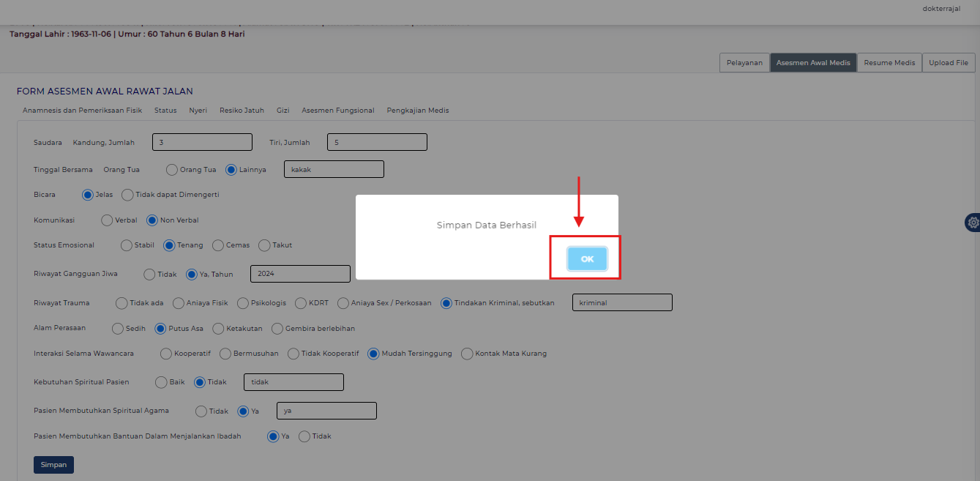Screen dimensions: 980x481
Task: Select Verbal for Komunikasi
Action: point(107,220)
